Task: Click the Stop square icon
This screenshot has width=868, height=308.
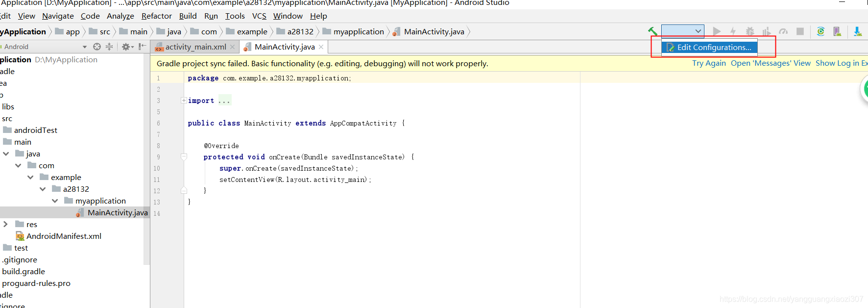Action: (x=800, y=31)
